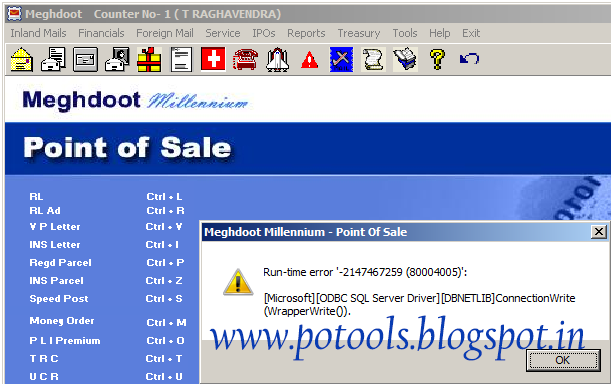Viewport: 611px width, 384px height.
Task: Click the printer with photo toolbar icon
Action: point(117,59)
